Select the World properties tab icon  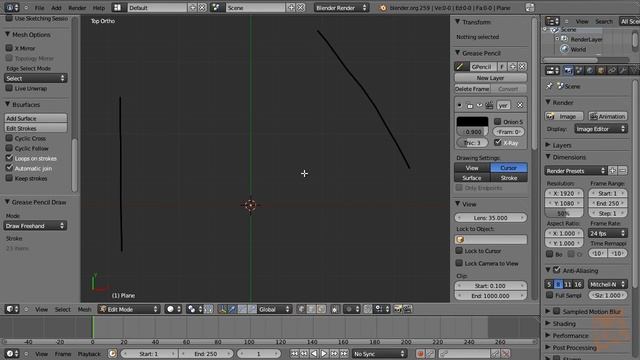(589, 71)
